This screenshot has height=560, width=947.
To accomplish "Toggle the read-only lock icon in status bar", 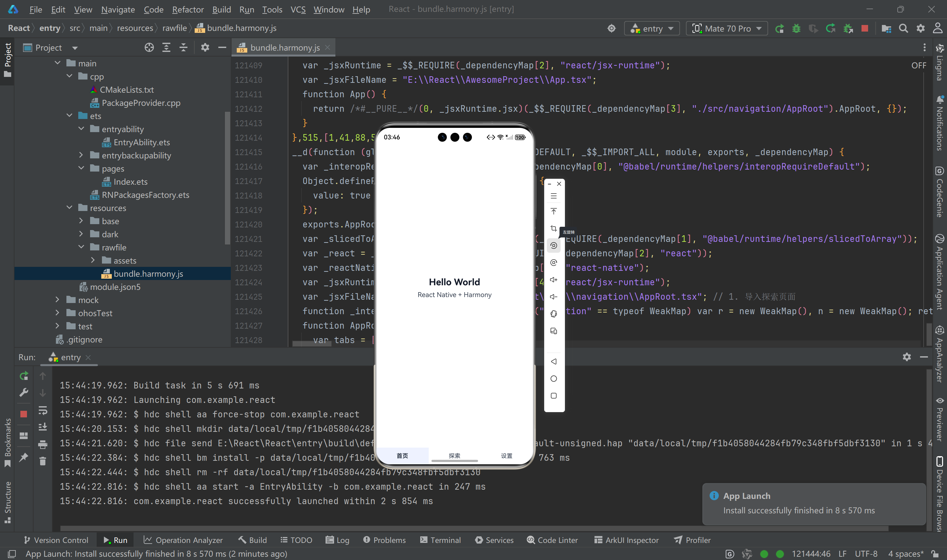I will click(935, 553).
